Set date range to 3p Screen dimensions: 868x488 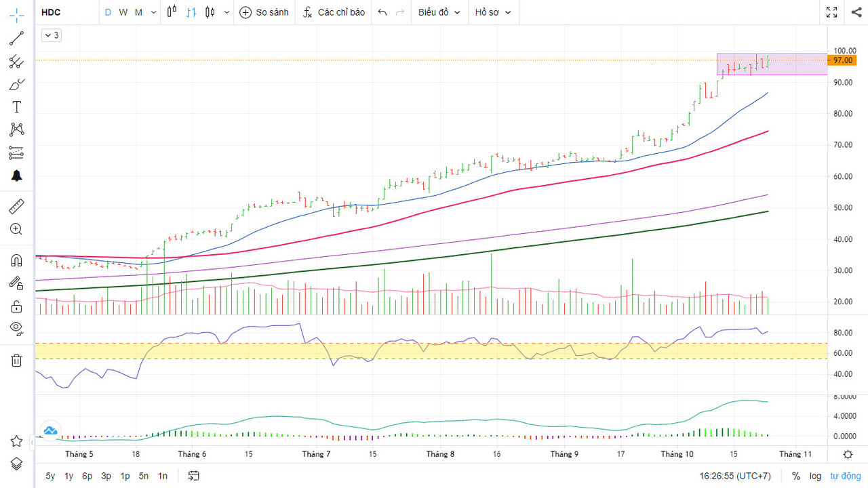[106, 476]
